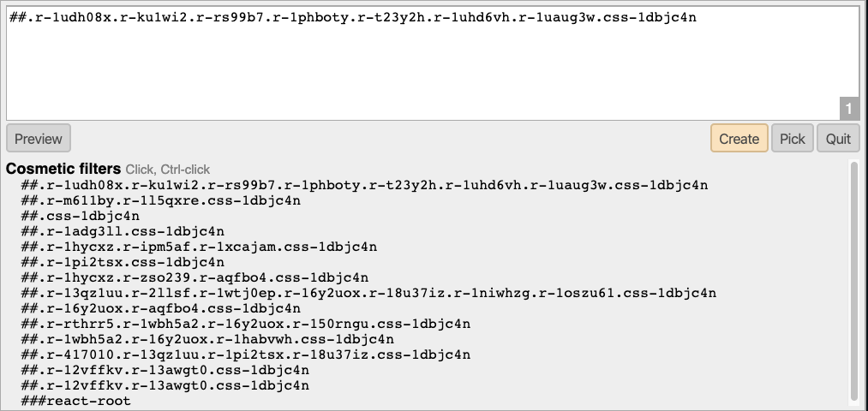Screen dimensions: 868x411
Task: Click the match count badge showing 1
Action: [848, 109]
